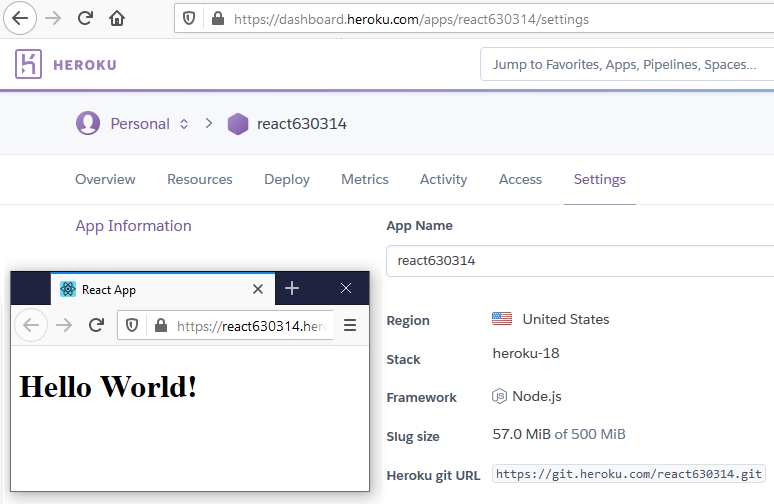Open new tab with plus button
The width and height of the screenshot is (774, 504).
coord(292,288)
